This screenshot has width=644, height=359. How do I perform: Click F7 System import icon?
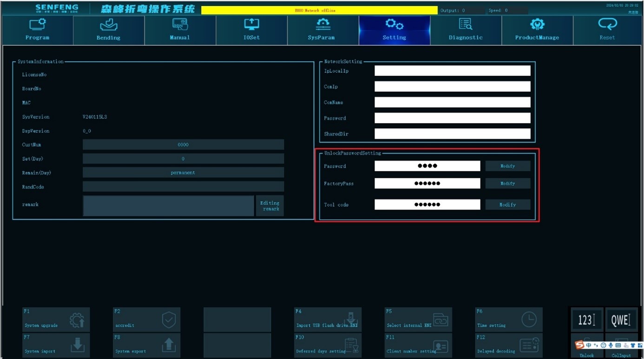77,345
